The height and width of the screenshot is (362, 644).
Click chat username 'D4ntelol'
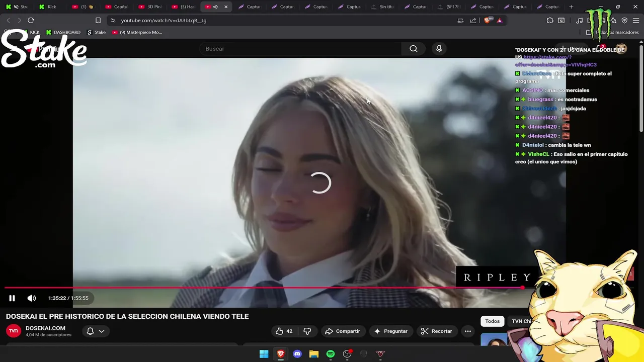533,145
